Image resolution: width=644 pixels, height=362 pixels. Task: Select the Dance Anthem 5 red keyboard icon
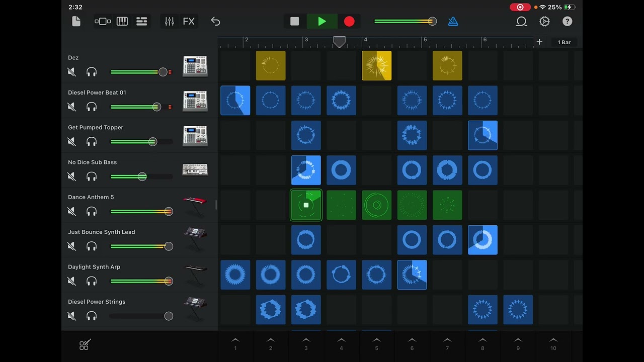[195, 206]
